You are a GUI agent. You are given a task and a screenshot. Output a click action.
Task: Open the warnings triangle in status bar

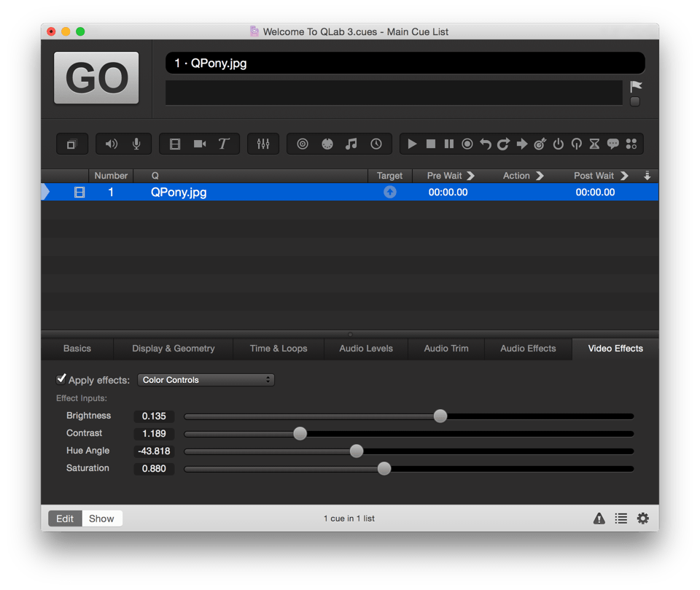(x=599, y=519)
